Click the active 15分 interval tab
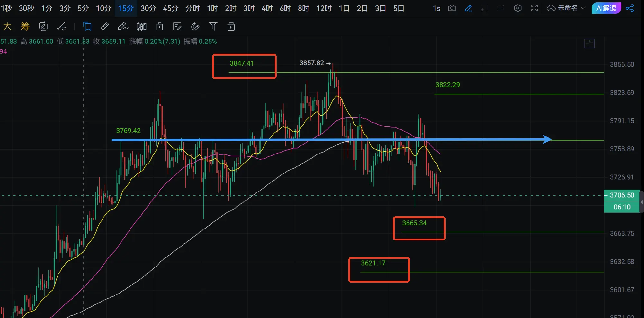Image resolution: width=644 pixels, height=318 pixels. (126, 8)
